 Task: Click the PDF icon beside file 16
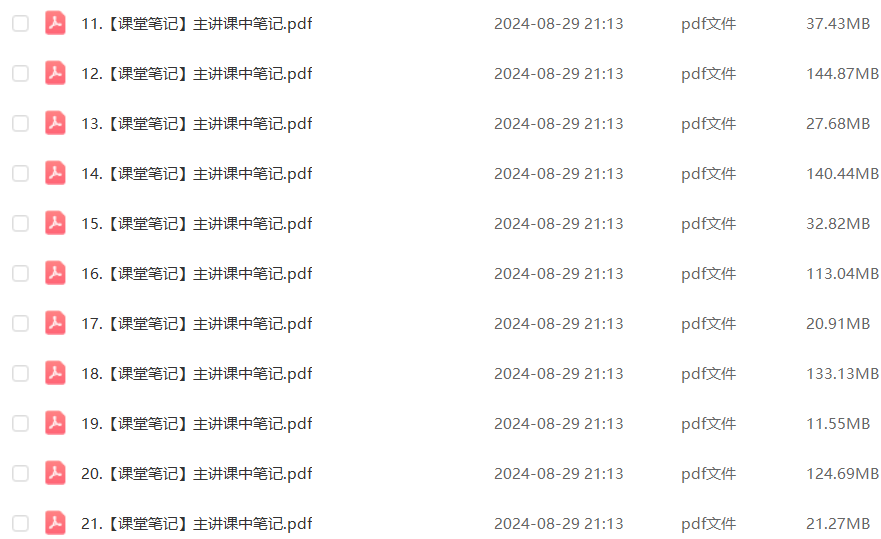point(55,273)
